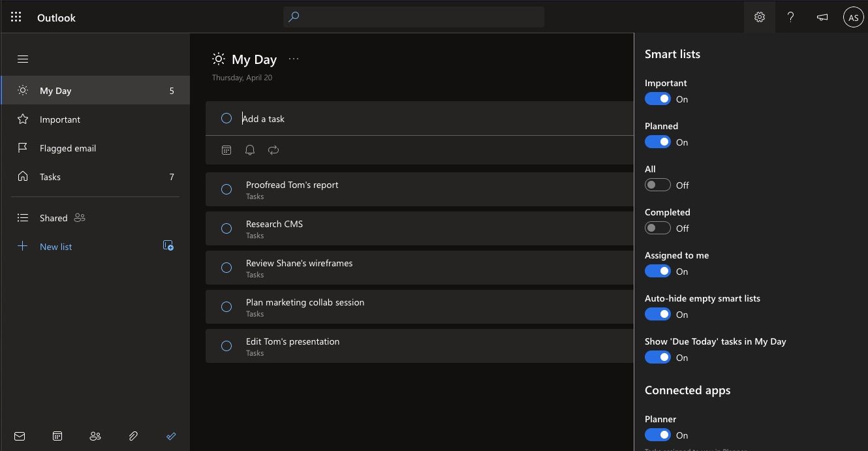Select the Flagged email list
This screenshot has width=868, height=451.
68,148
